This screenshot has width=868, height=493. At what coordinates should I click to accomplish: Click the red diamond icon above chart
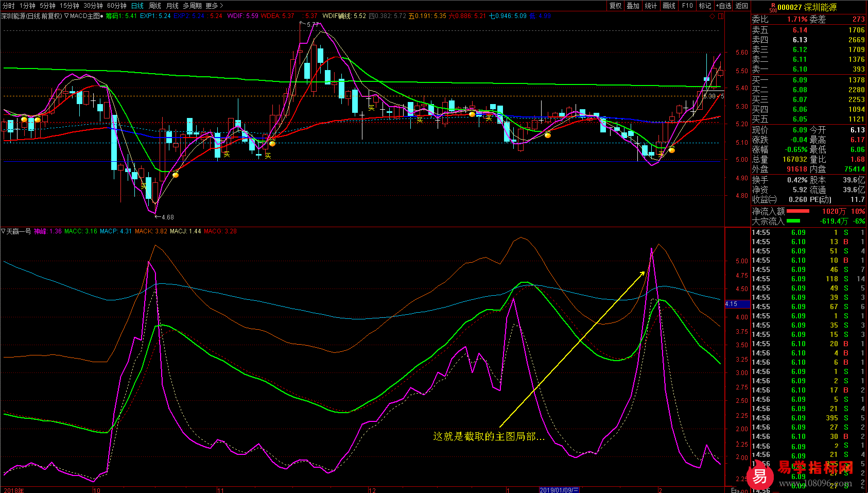click(x=713, y=16)
